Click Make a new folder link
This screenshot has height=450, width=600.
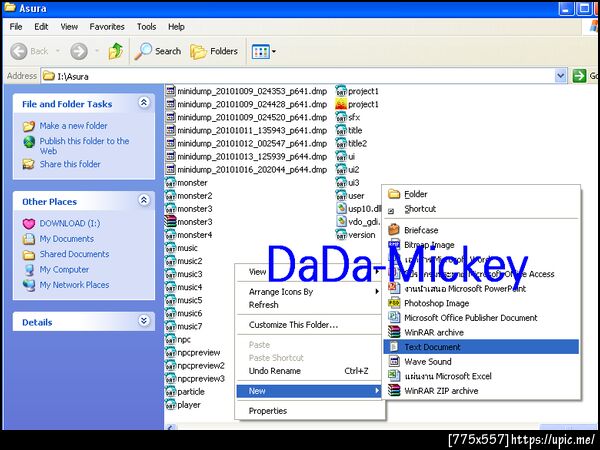pos(73,126)
